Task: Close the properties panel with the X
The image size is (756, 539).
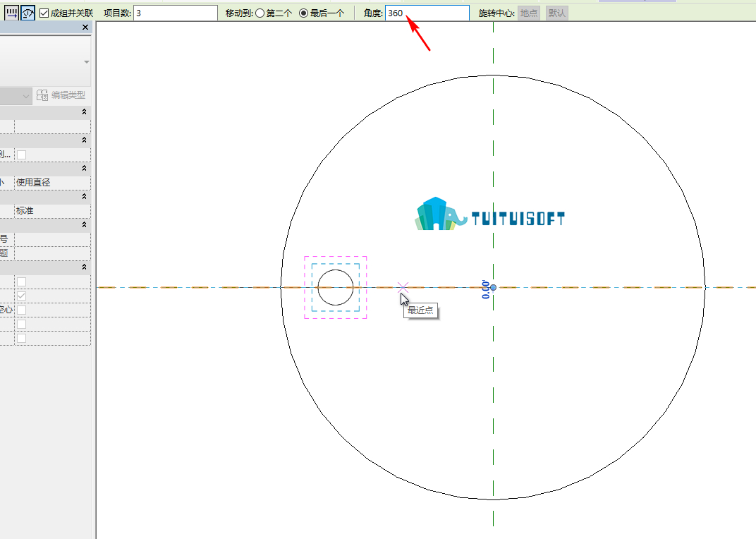Action: [85, 27]
